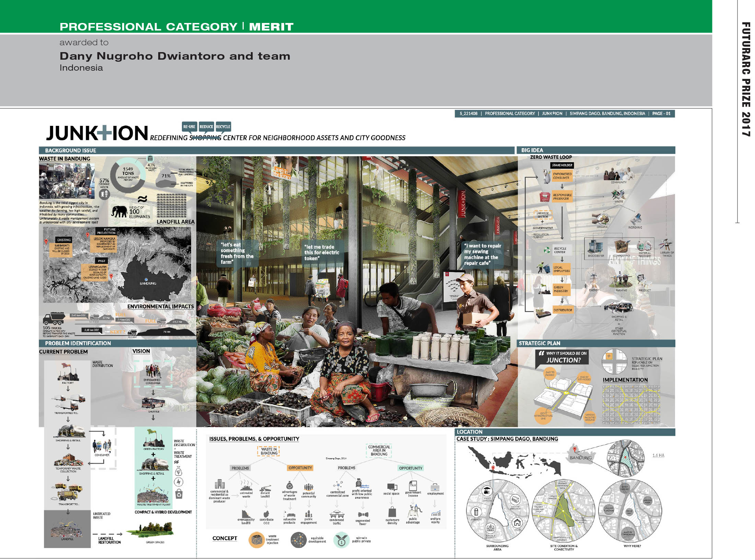Viewport: 755px width, 560px height.
Task: Click the RESPONSIBLE PRODUCER orange box
Action: [562, 196]
